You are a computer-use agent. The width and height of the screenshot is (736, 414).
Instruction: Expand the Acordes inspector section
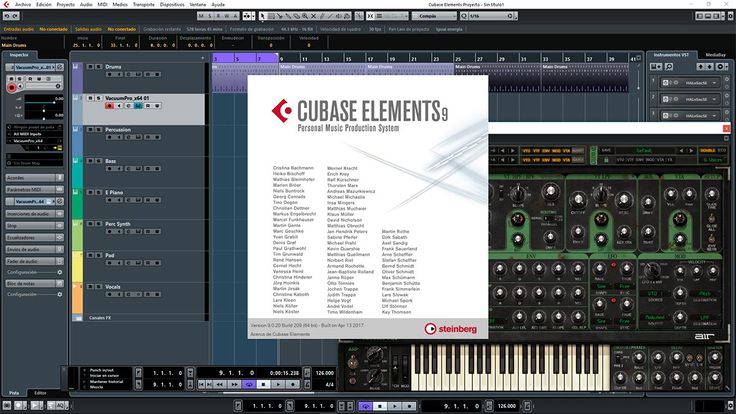34,178
